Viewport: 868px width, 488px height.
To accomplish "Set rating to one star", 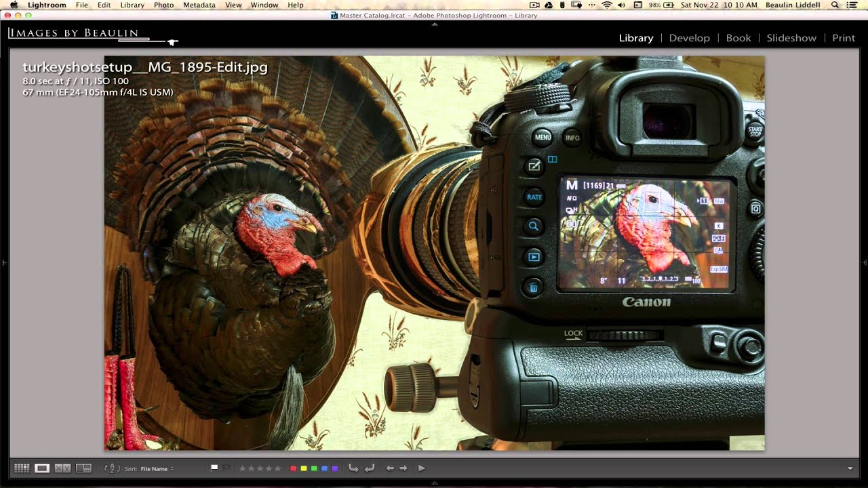I will tap(242, 468).
